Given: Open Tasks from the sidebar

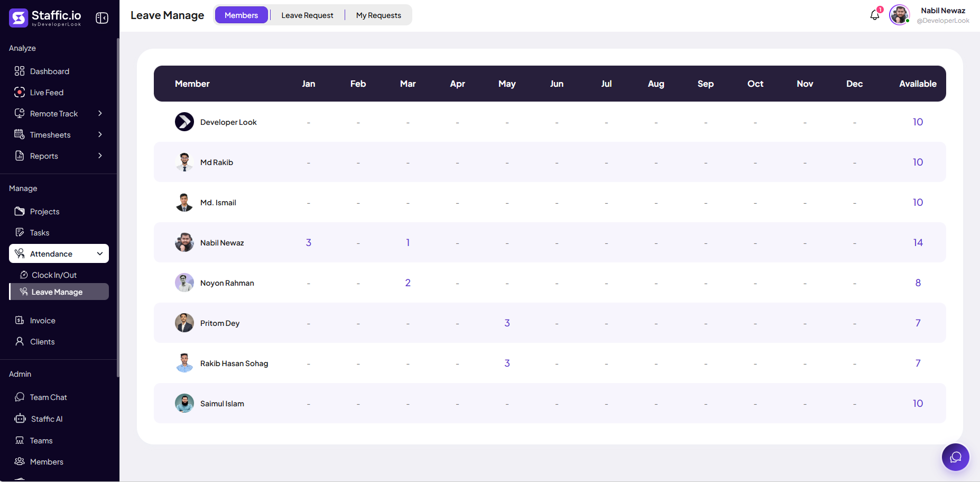Looking at the screenshot, I should pos(40,232).
